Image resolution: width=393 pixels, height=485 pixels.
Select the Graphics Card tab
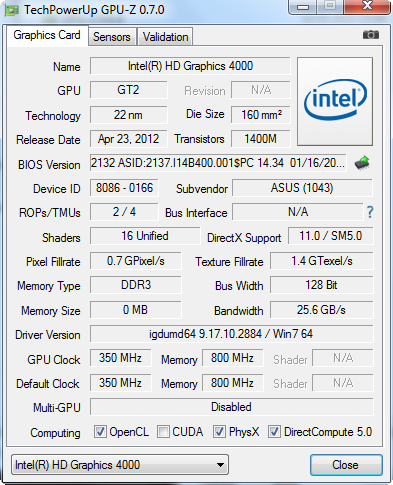[47, 35]
